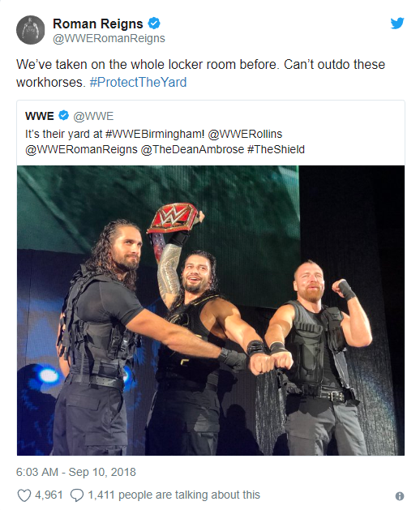Open replies via speech bubble icon
The image size is (420, 510).
coord(77,495)
